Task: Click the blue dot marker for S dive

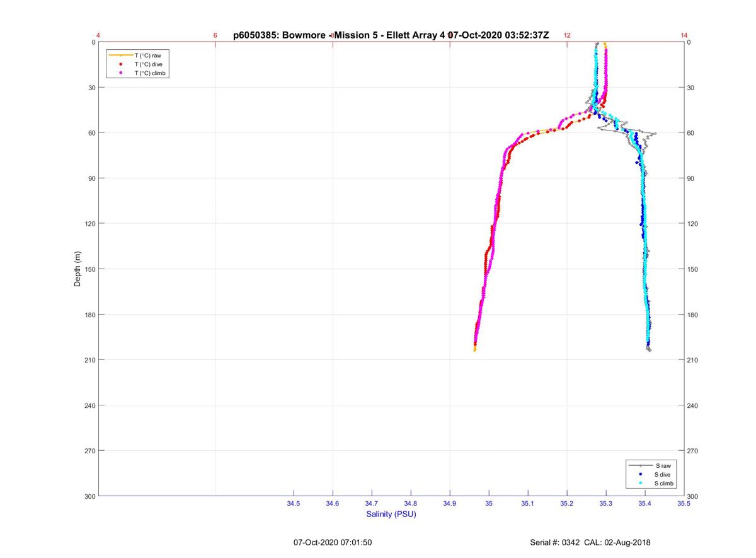Action: [641, 474]
